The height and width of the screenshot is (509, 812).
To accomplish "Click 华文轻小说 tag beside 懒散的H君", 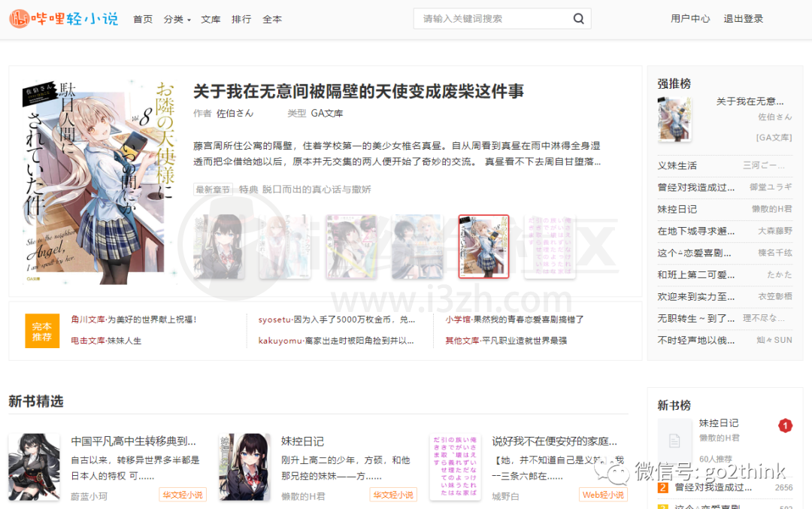I will (393, 495).
